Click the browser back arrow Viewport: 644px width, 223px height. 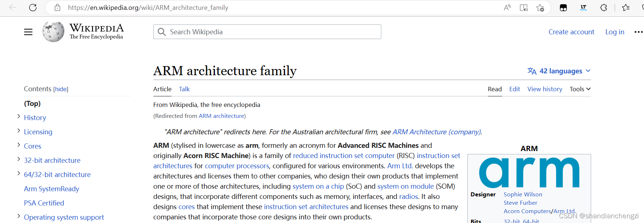coord(13,7)
